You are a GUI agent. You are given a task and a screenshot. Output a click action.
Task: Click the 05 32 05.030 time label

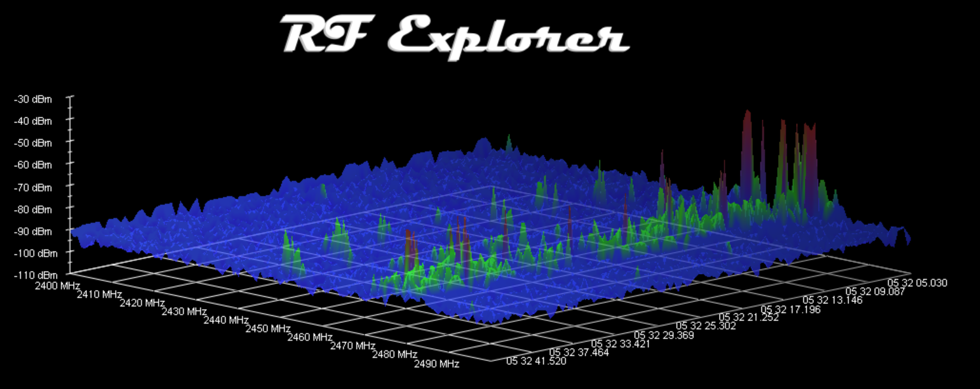click(x=918, y=283)
